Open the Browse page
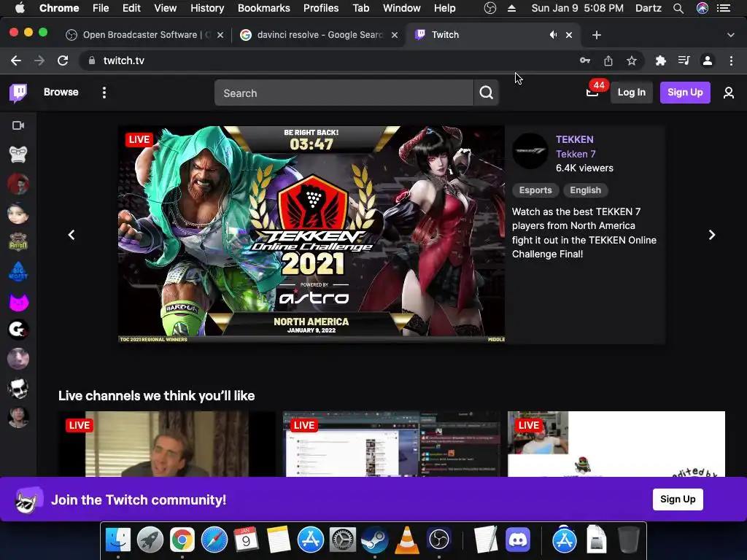 coord(61,92)
